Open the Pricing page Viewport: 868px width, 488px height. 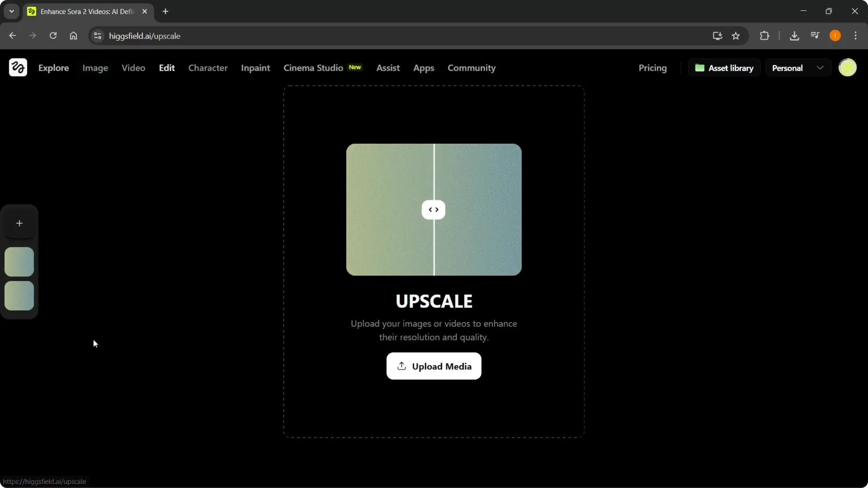[x=652, y=68]
